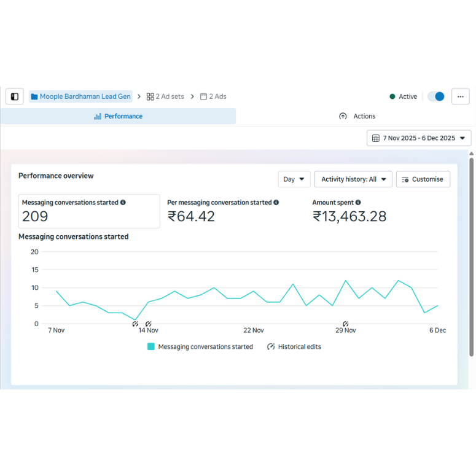This screenshot has width=476, height=476.
Task: Click the historical edit marker at 29 Nov
Action: coord(346,324)
